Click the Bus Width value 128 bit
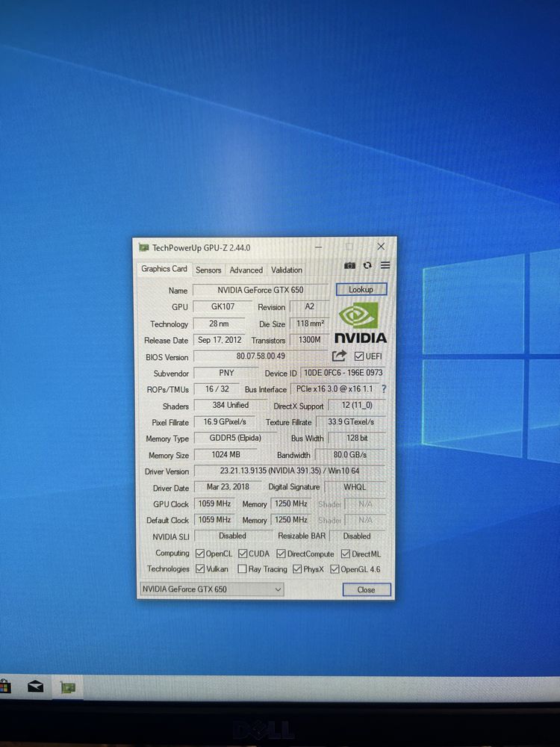 click(357, 438)
